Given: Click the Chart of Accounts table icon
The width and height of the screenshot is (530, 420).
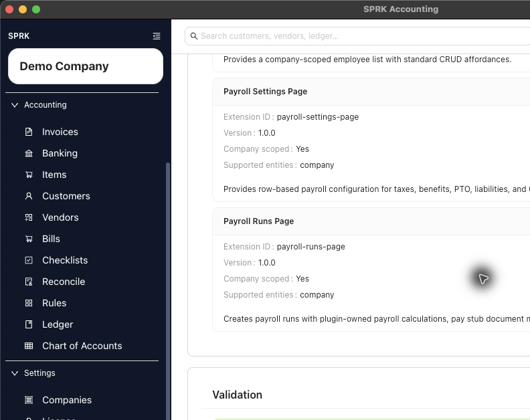Looking at the screenshot, I should tap(29, 346).
